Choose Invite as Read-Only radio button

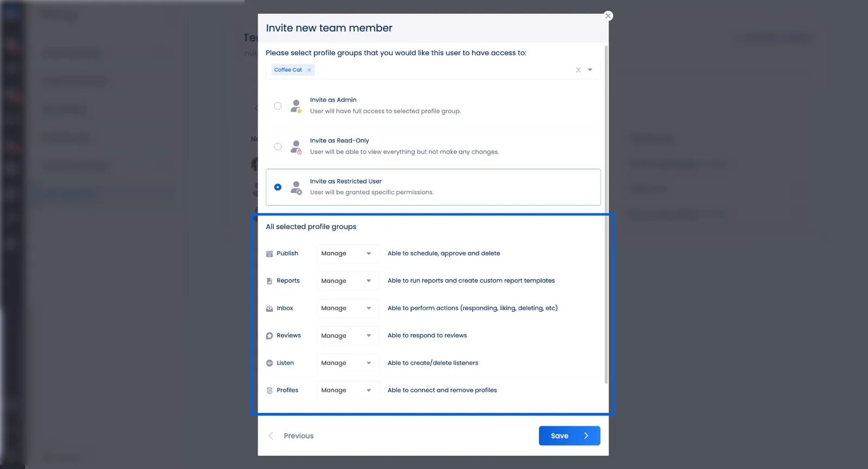click(278, 146)
